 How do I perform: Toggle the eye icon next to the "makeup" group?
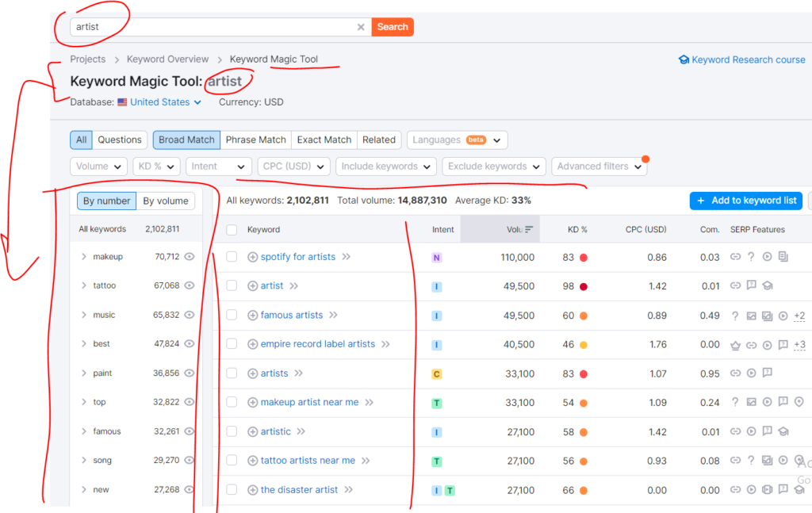(x=189, y=257)
